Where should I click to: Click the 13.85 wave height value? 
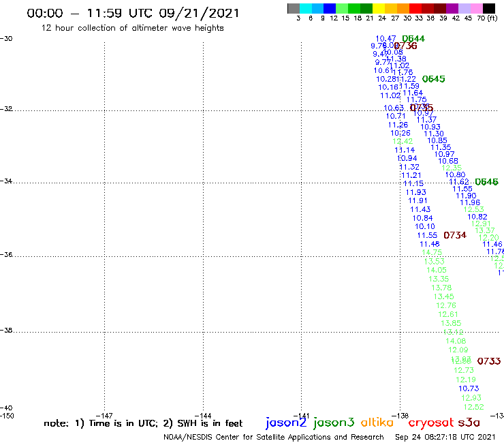[x=451, y=323]
